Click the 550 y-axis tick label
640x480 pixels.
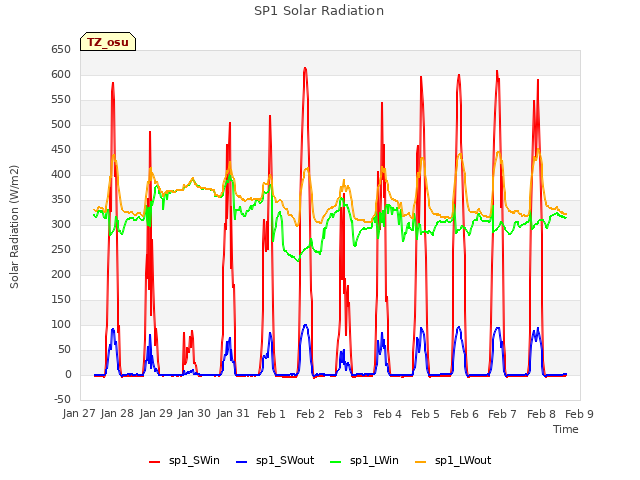click(61, 100)
